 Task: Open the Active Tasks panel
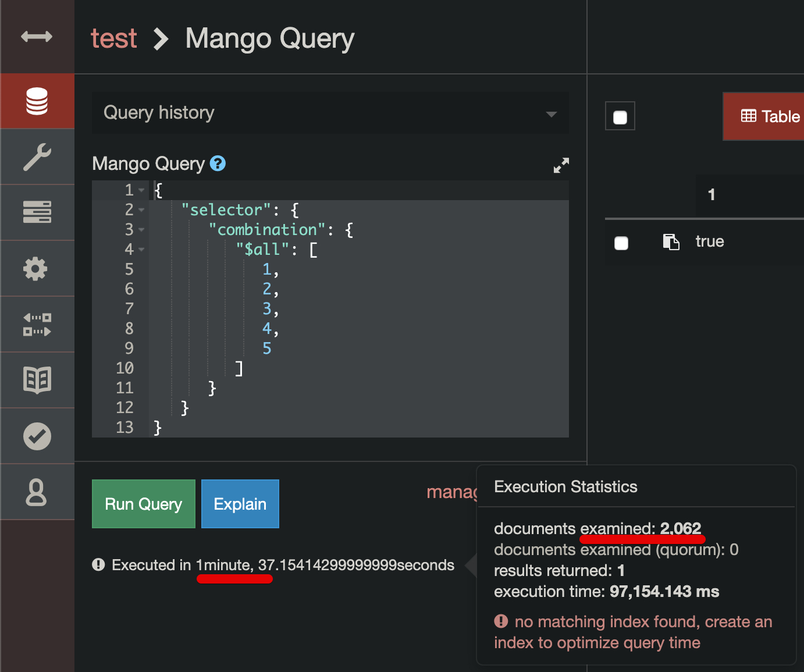pos(37,212)
